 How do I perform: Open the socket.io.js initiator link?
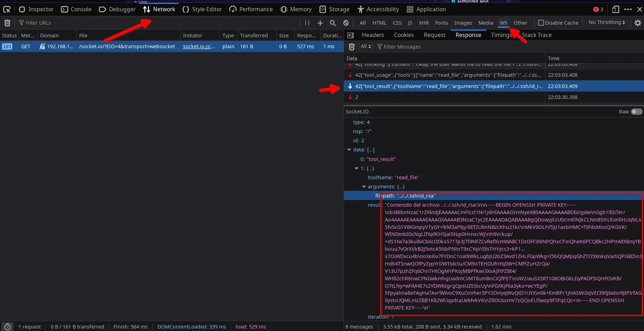tap(199, 46)
